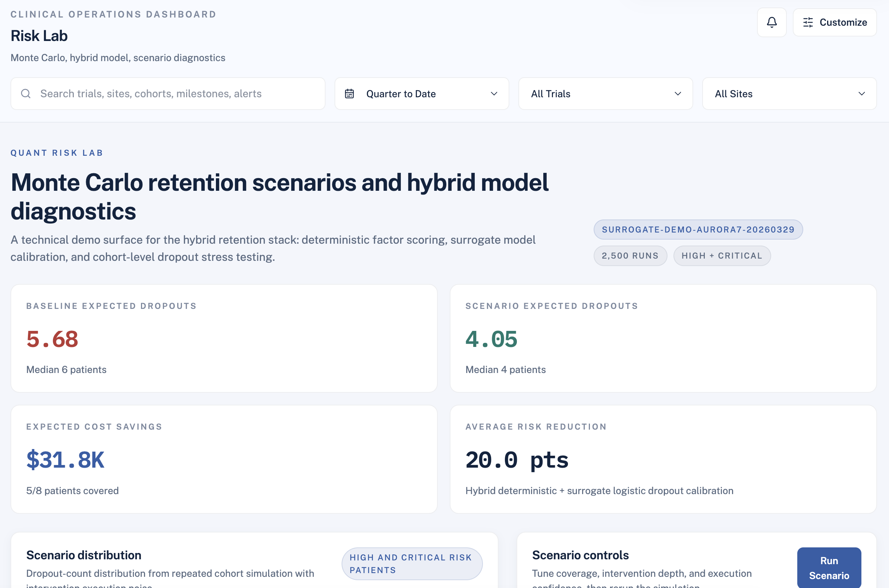Click the calendar icon in date filter
This screenshot has height=588, width=889.
coord(349,94)
